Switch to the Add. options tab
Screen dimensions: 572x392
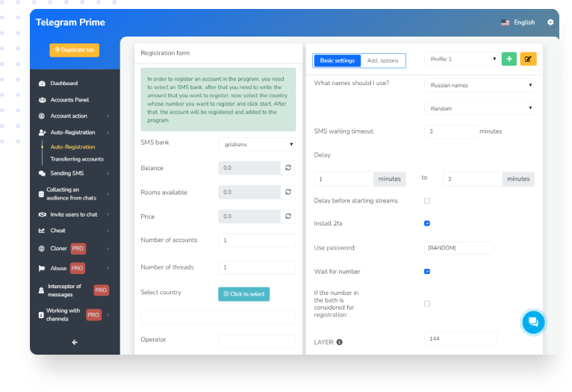pos(383,60)
